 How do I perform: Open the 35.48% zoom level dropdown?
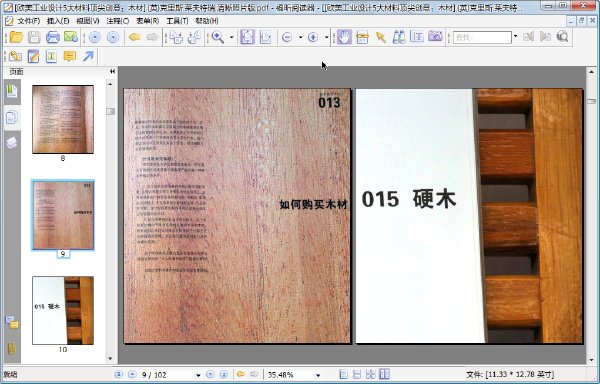318,375
